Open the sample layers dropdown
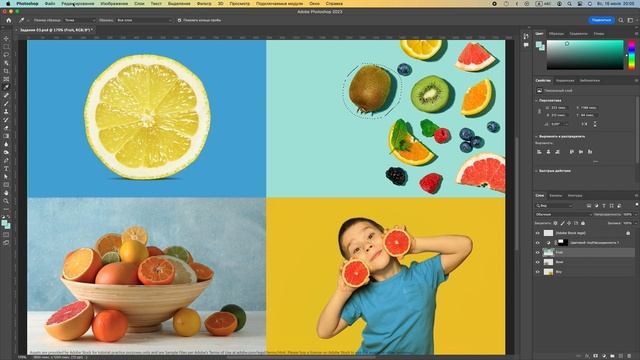This screenshot has height=360, width=640. coord(144,20)
